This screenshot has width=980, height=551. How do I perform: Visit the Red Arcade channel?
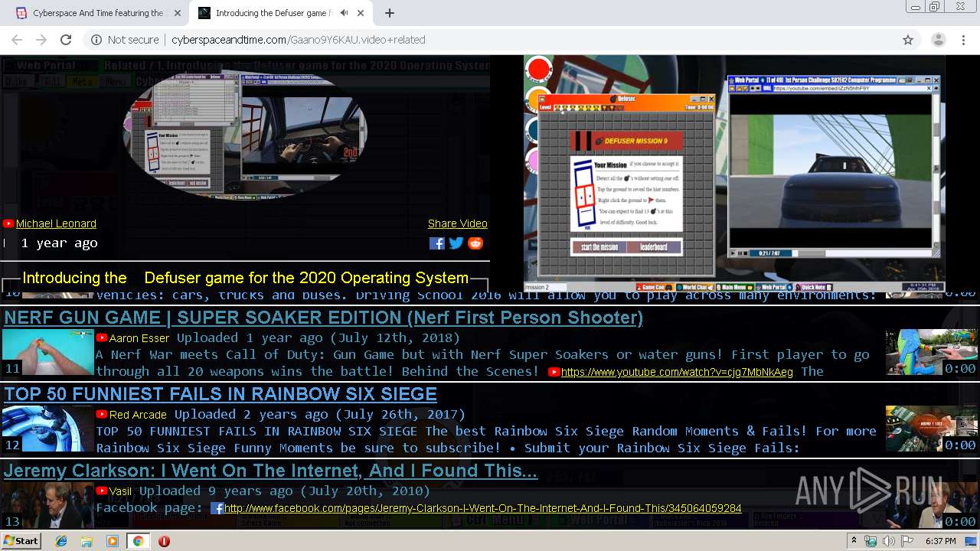(x=138, y=414)
